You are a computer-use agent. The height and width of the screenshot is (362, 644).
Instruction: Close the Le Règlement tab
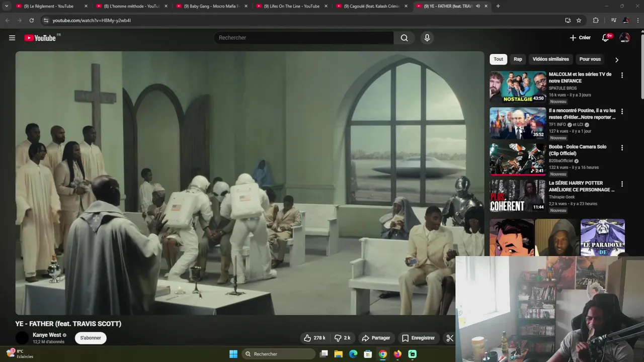86,6
